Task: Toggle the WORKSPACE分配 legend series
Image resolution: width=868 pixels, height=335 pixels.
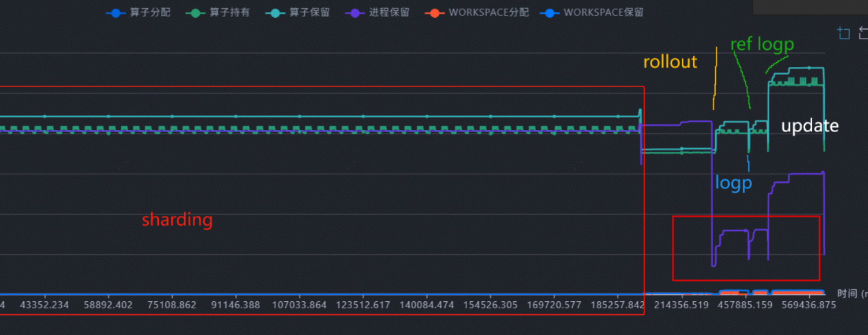Action: (x=477, y=12)
